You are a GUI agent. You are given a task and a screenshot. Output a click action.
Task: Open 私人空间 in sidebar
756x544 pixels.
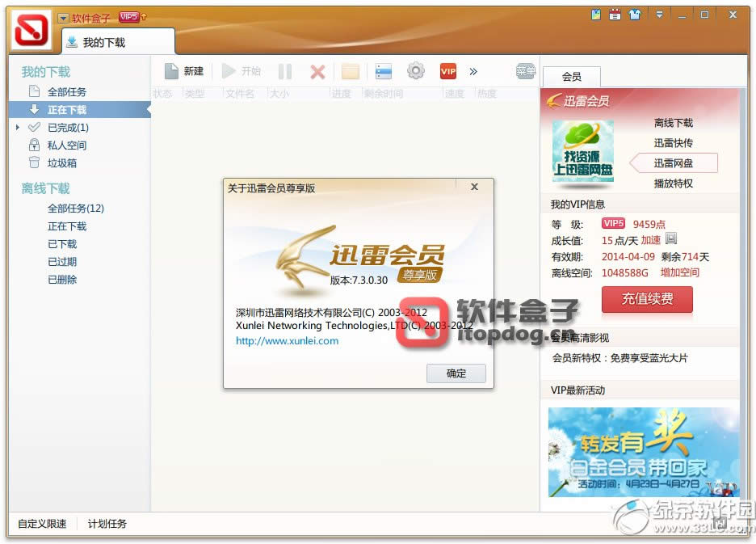point(66,145)
